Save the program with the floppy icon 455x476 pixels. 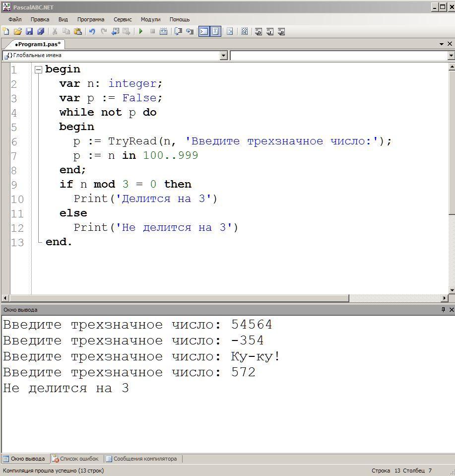(29, 31)
